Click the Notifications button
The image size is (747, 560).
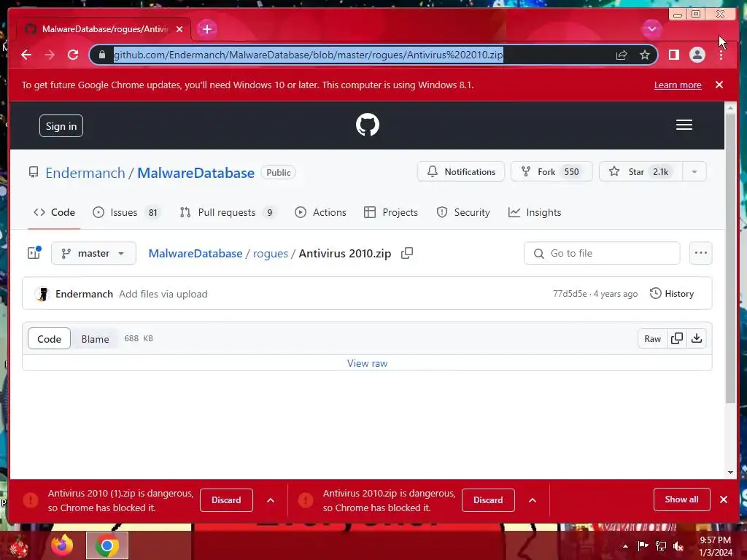click(461, 172)
